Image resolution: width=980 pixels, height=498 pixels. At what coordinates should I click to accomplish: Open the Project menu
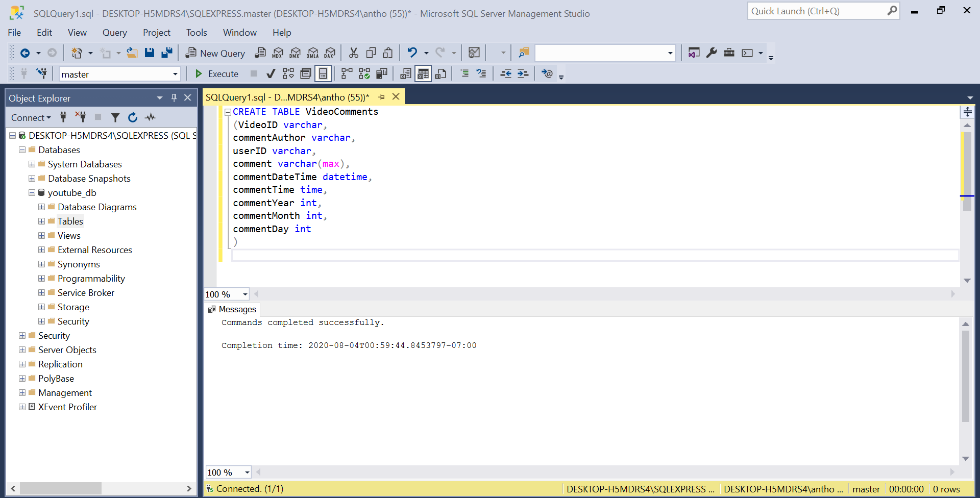(156, 33)
